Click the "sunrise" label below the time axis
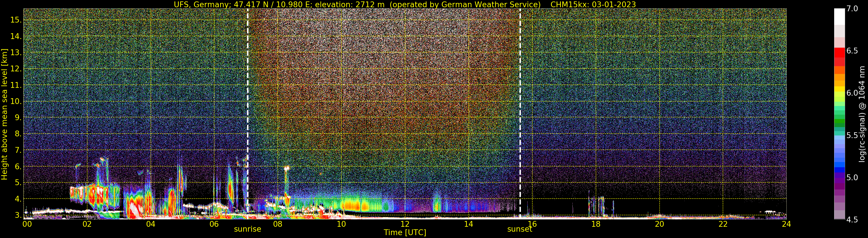The image size is (868, 238). point(248,229)
